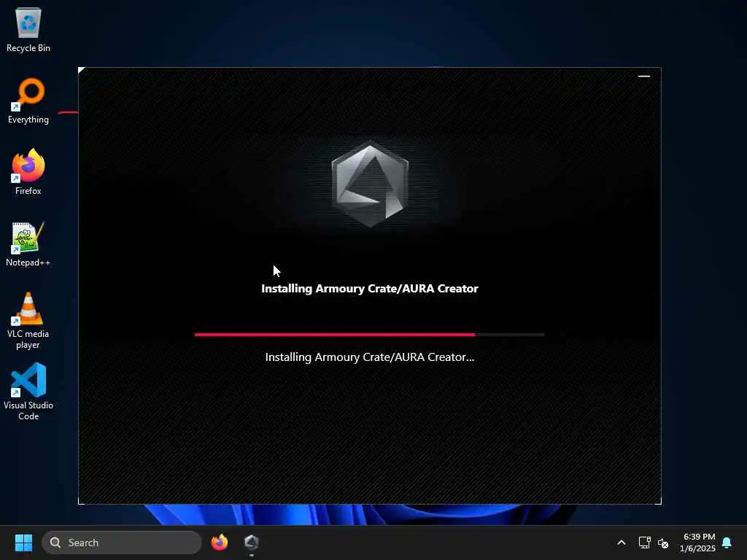The image size is (747, 560).
Task: Select the VLC media player shortcut
Action: pyautogui.click(x=28, y=321)
